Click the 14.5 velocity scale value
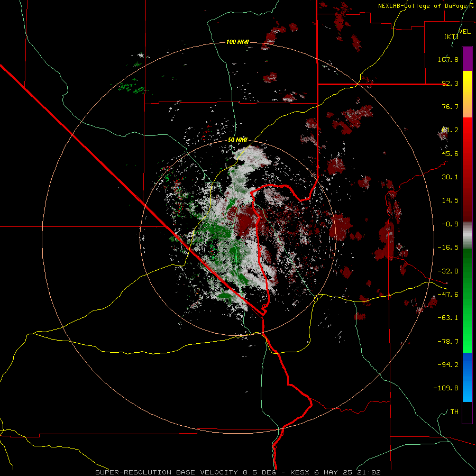 pyautogui.click(x=450, y=200)
